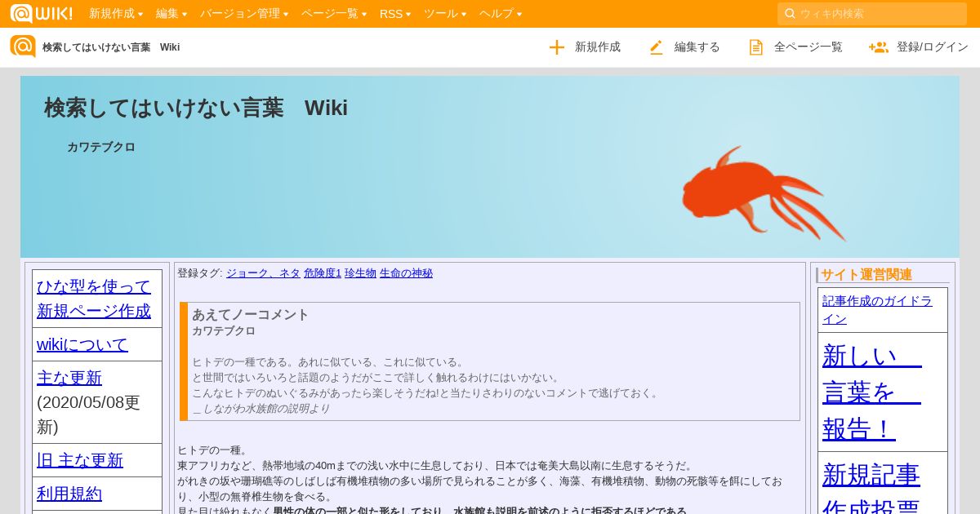Open the 利用規約 sidebar link

coord(69,494)
